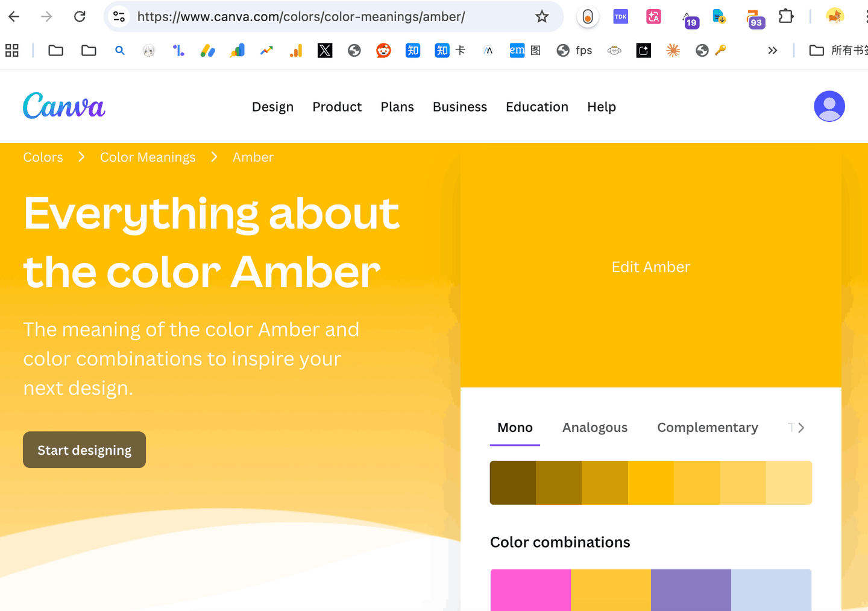Bookmark this page with the star icon
The image size is (868, 611).
click(541, 17)
